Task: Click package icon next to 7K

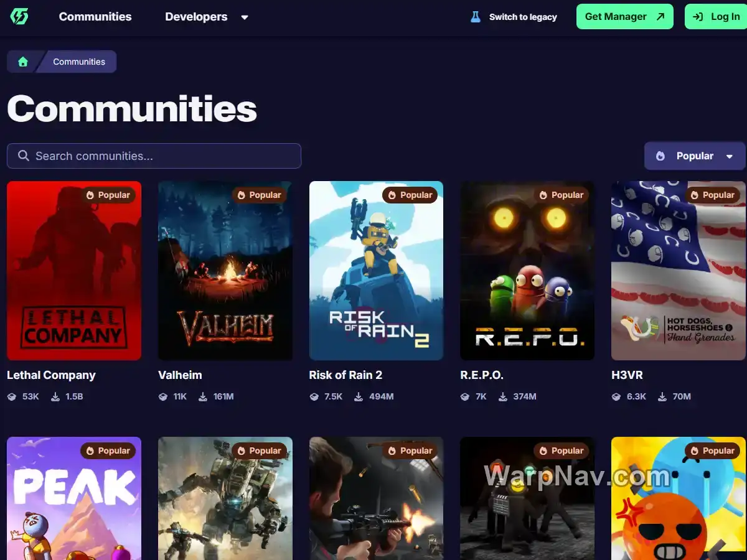Action: click(x=465, y=396)
